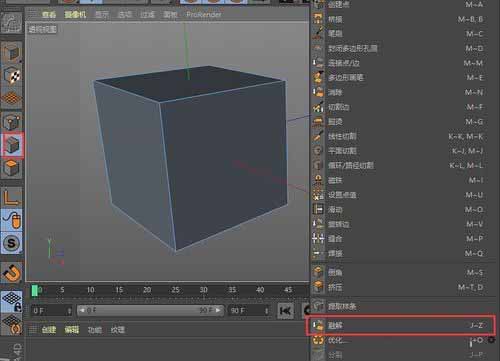This screenshot has height=361, width=500.
Task: Select Texture mode checkered cube icon
Action: click(x=12, y=75)
